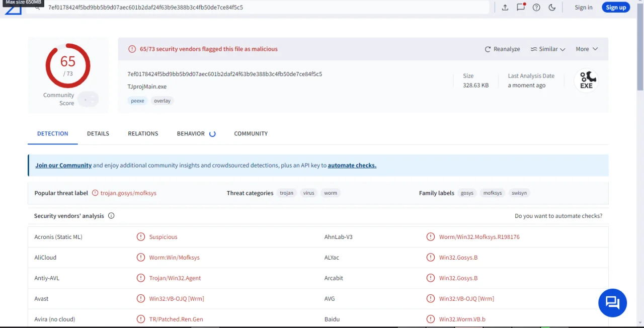Click the a moment ago analysis date
The image size is (644, 328).
coord(527,86)
